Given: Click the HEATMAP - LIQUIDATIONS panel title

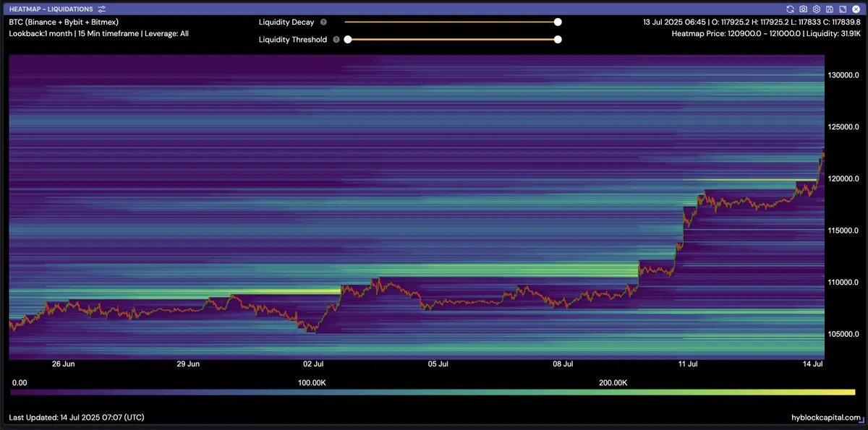Looking at the screenshot, I should [52, 9].
